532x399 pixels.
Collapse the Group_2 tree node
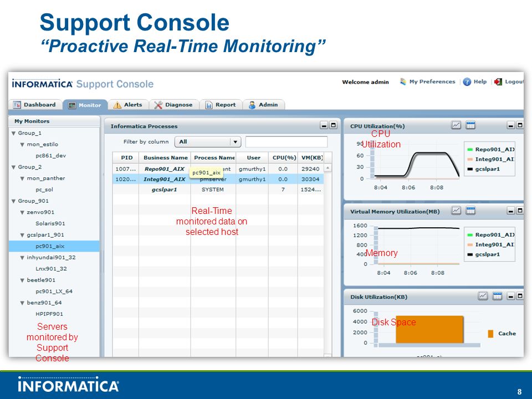pos(13,167)
